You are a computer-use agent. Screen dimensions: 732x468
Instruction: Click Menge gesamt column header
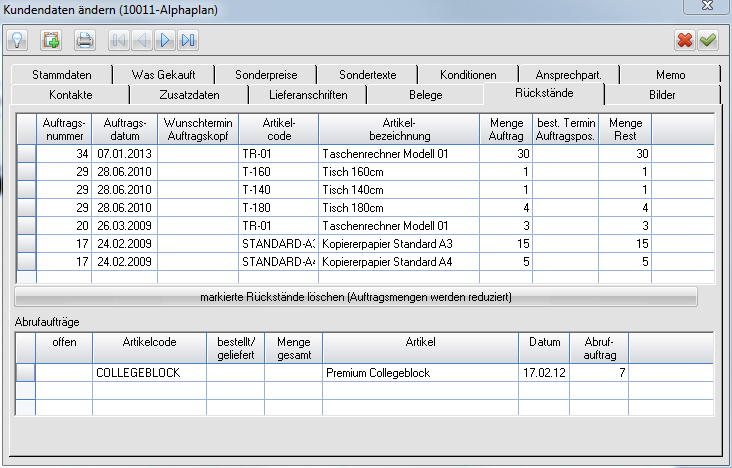[x=294, y=348]
